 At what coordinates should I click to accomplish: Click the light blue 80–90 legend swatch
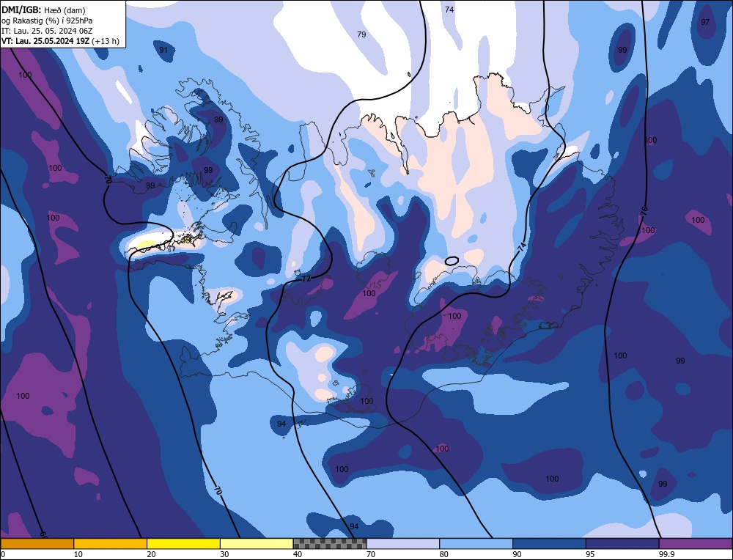click(x=476, y=543)
